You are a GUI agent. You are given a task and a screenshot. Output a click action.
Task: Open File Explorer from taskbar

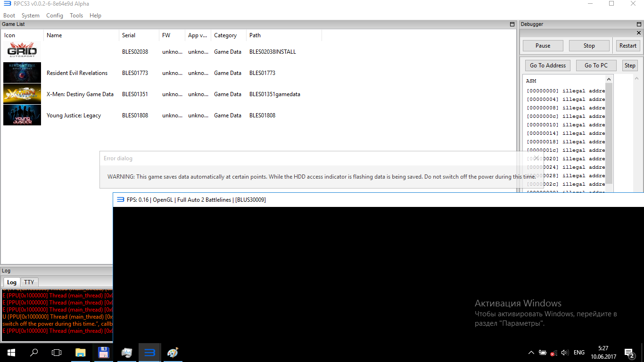81,353
